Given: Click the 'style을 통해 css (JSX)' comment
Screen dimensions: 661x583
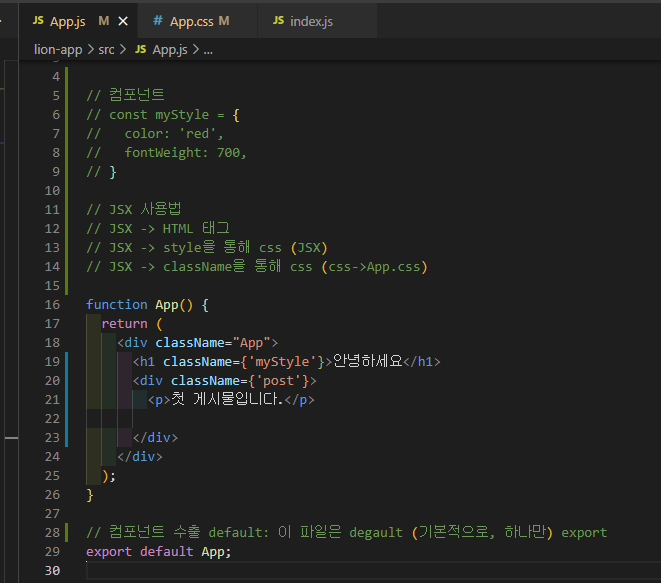Looking at the screenshot, I should 207,247.
